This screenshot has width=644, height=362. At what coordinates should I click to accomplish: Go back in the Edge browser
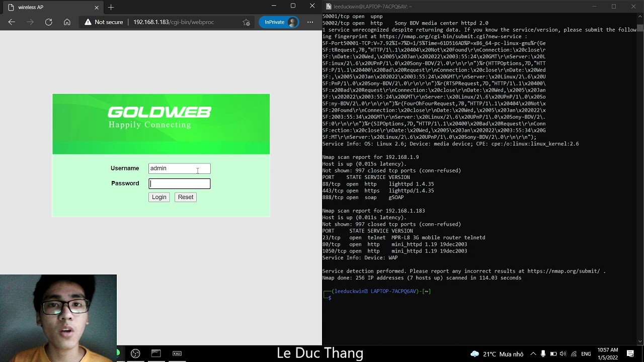12,22
